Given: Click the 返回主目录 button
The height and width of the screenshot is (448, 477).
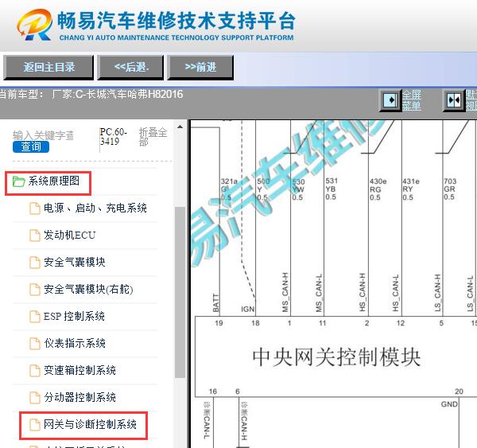Looking at the screenshot, I should click(48, 68).
